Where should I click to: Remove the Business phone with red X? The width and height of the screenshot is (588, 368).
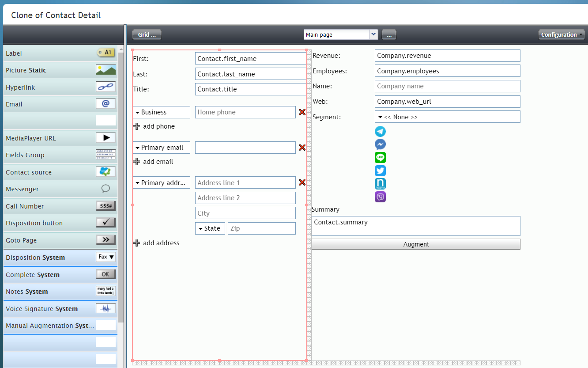pyautogui.click(x=302, y=112)
